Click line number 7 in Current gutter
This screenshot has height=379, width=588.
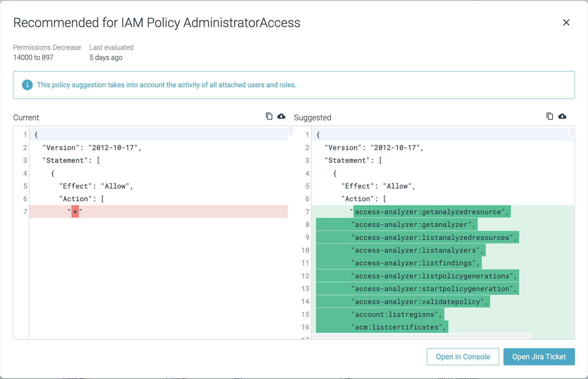pyautogui.click(x=25, y=212)
